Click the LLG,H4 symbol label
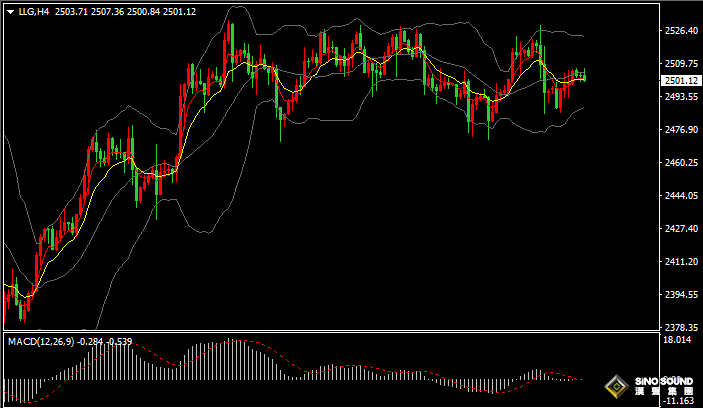703x408 pixels. click(32, 11)
